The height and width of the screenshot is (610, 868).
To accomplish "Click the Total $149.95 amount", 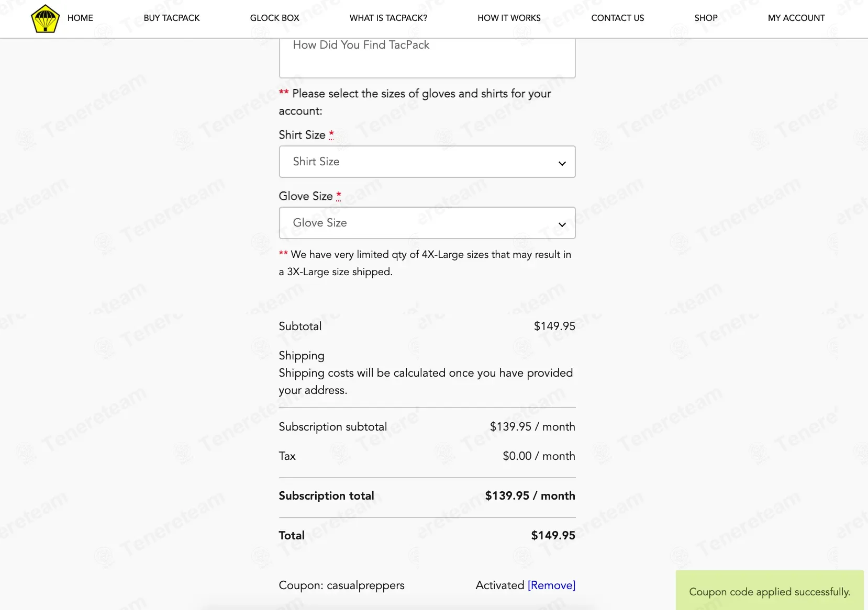I will point(553,535).
